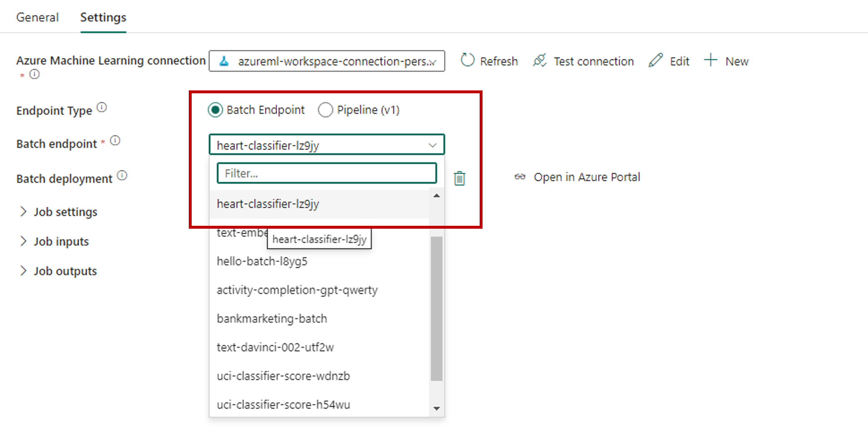Click the trash delete icon
868x432 pixels.
[x=460, y=178]
